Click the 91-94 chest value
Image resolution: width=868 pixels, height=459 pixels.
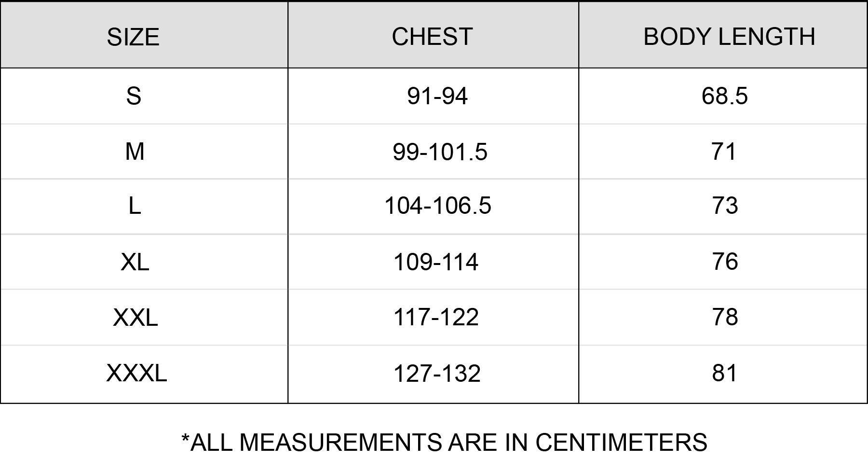[437, 96]
